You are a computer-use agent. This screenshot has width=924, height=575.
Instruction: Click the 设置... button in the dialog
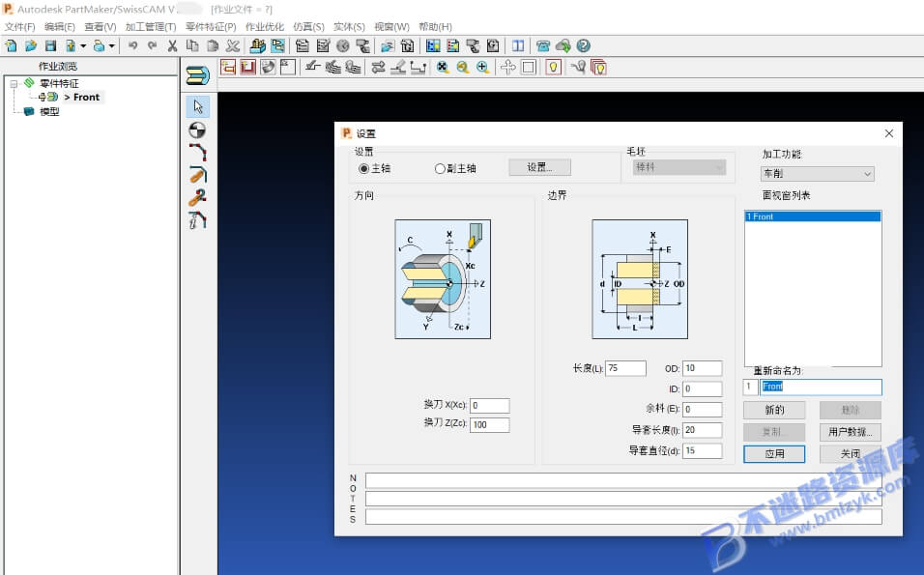pos(539,167)
